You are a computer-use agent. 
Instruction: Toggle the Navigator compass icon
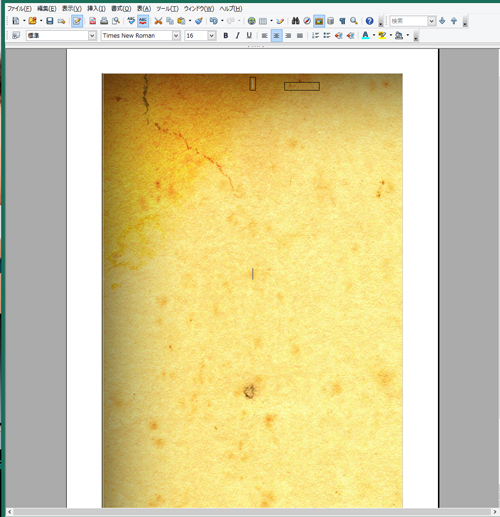tap(307, 21)
